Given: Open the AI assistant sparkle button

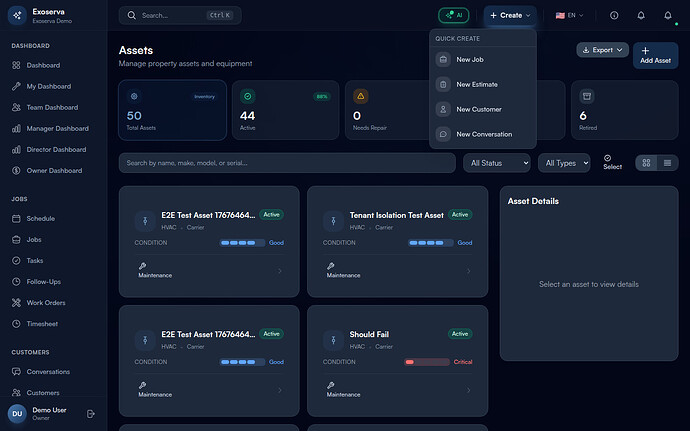Looking at the screenshot, I should [x=453, y=15].
